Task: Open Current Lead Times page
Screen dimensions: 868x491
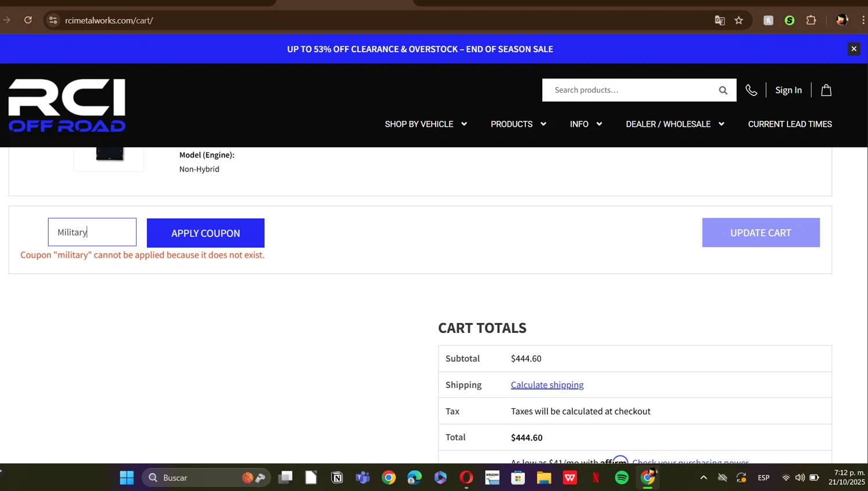Action: click(790, 124)
